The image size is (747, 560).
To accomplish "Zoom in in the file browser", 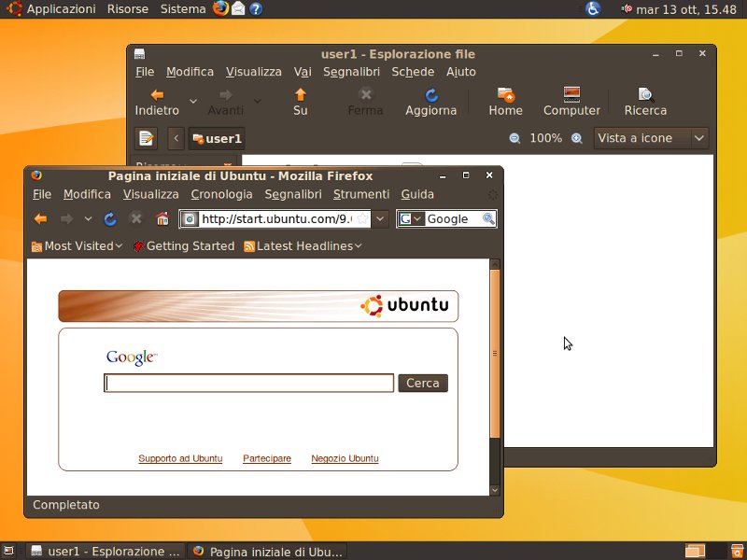I will click(577, 138).
